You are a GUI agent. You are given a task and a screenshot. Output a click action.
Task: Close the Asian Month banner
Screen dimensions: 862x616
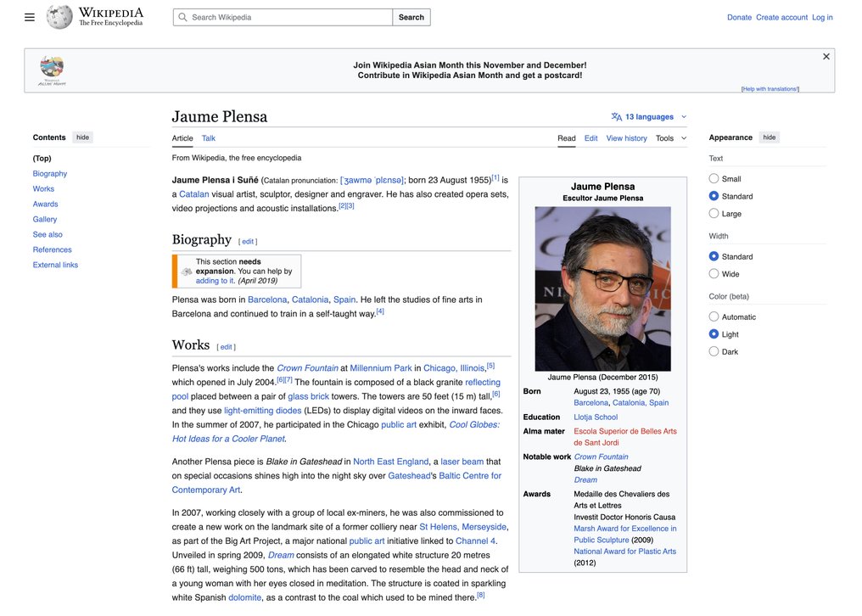click(x=826, y=57)
